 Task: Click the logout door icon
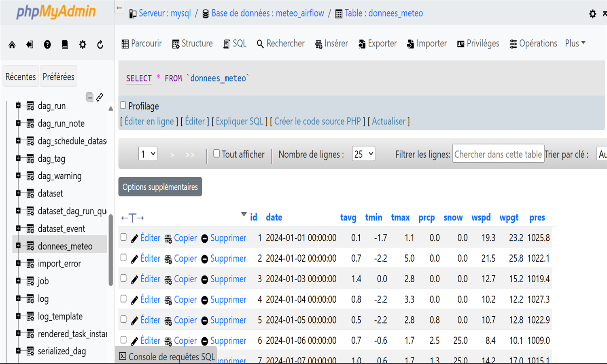(30, 44)
